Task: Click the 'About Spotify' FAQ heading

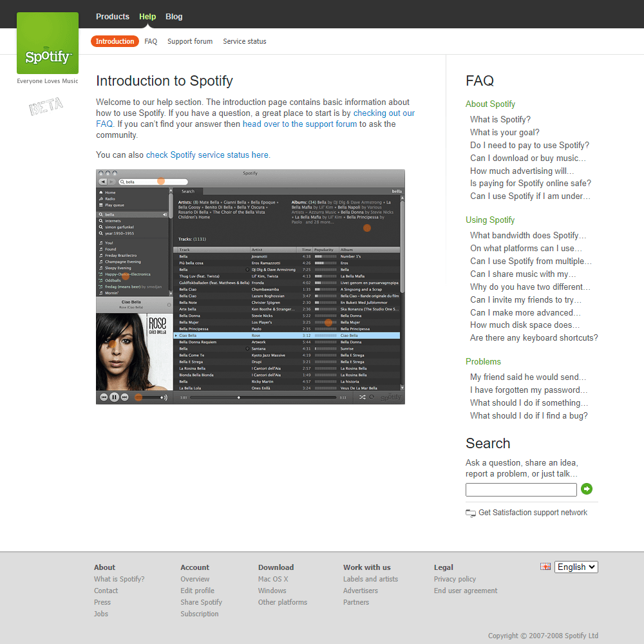Action: point(490,104)
